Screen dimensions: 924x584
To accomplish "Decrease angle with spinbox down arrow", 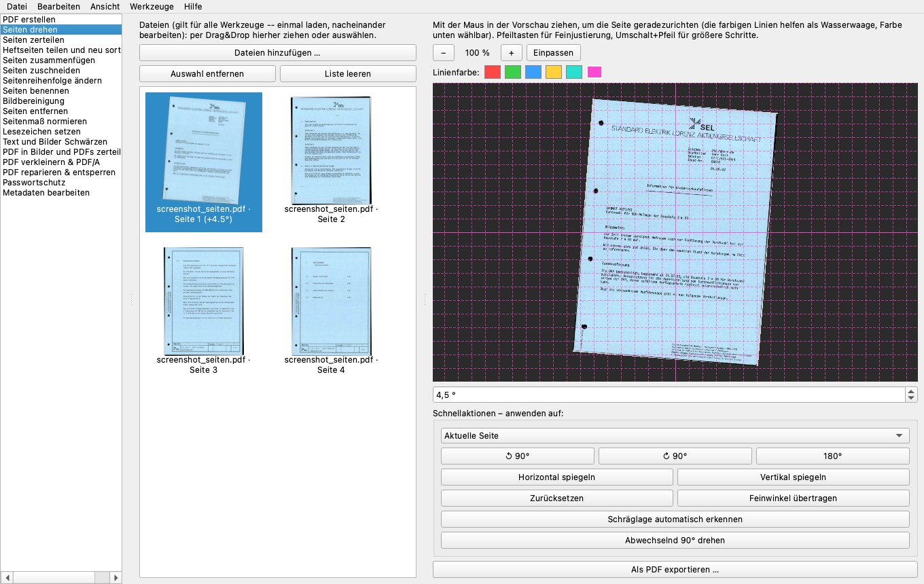I will pyautogui.click(x=912, y=399).
